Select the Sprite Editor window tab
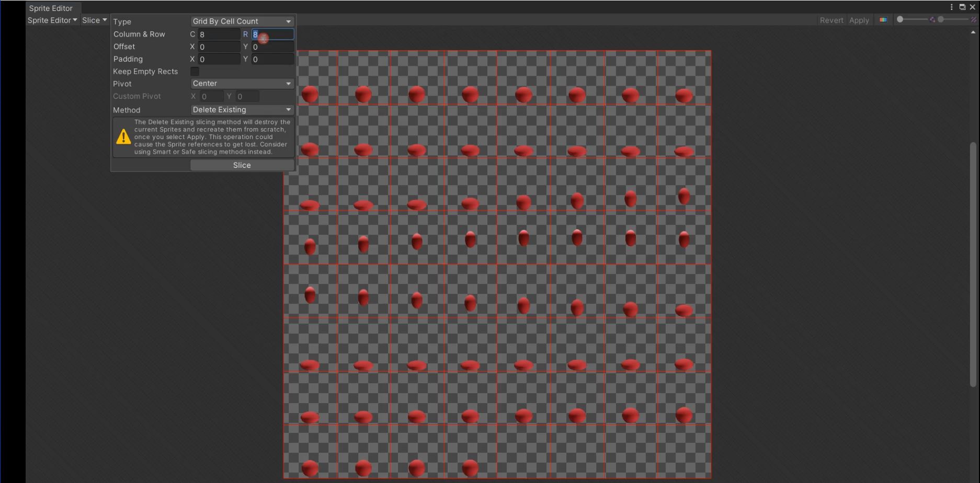 click(x=51, y=8)
